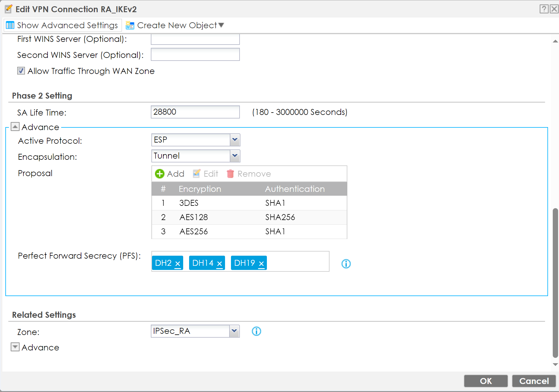
Task: Click the vertical scrollbar thumb
Action: tap(555, 283)
